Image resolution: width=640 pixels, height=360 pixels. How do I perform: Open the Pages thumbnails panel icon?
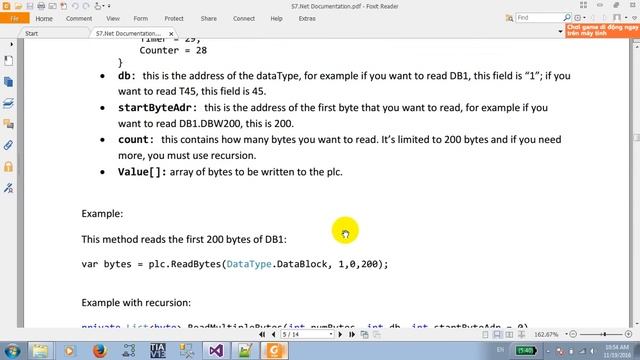pyautogui.click(x=8, y=82)
